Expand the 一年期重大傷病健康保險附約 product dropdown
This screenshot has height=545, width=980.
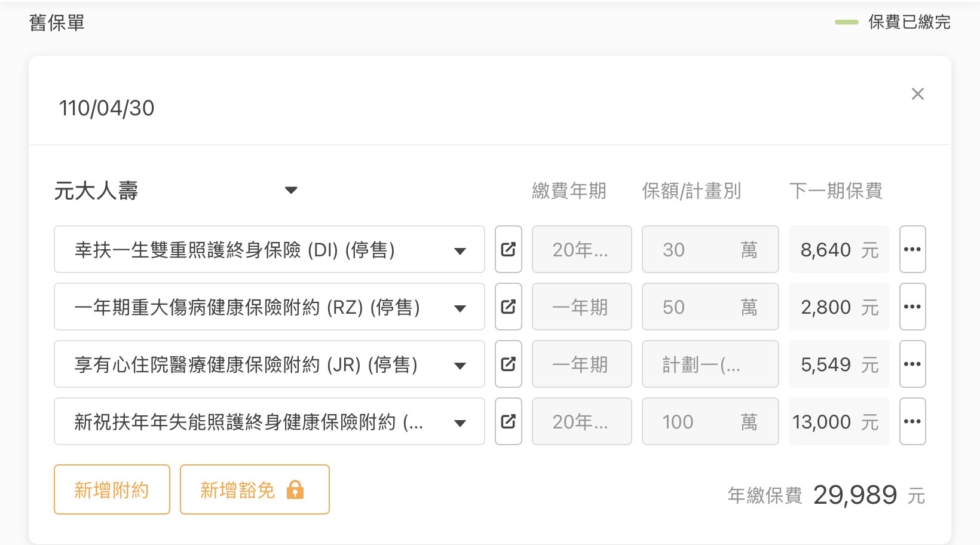point(460,308)
